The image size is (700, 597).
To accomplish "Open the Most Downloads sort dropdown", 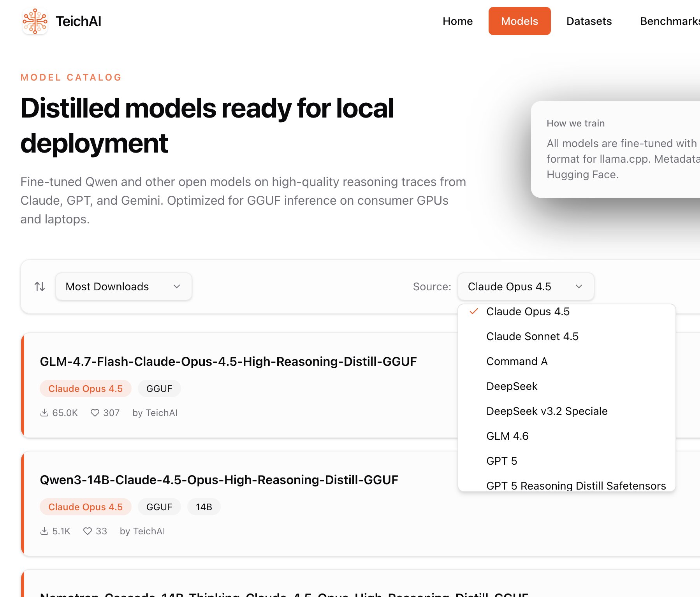I will (123, 287).
